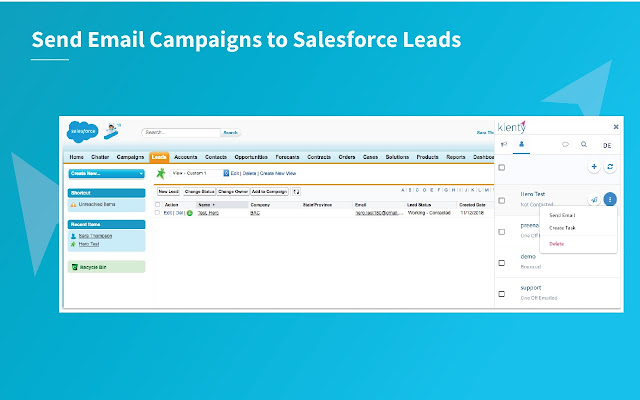Click the lead star icon beside Hero Test recent item
640x400 pixels.
click(73, 244)
